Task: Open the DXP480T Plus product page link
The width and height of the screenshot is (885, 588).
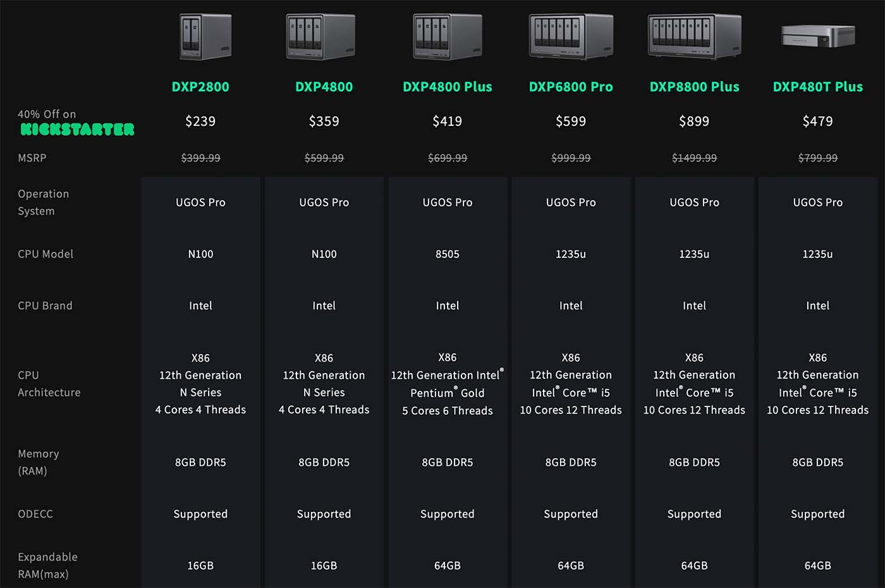Action: tap(817, 87)
